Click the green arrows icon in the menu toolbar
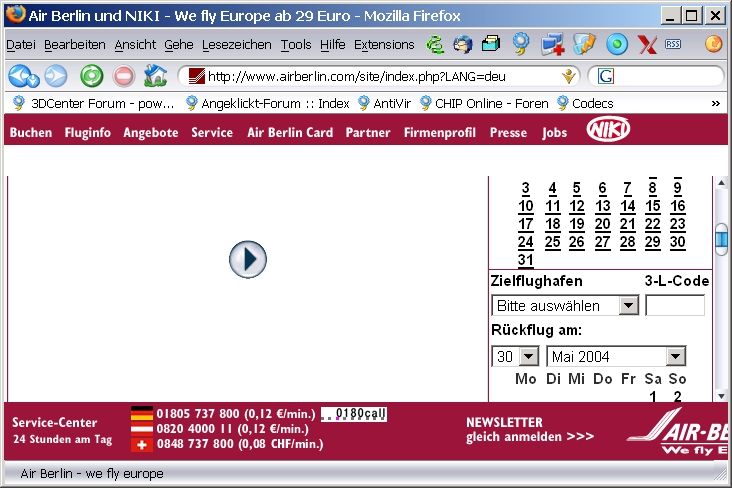Image resolution: width=732 pixels, height=488 pixels. click(x=435, y=45)
